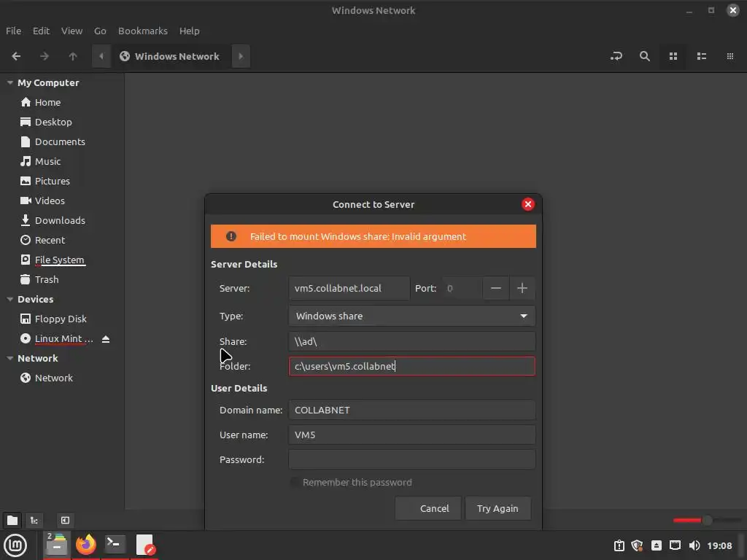This screenshot has width=747, height=560.
Task: Click the clock showing 19:08
Action: pos(719,545)
